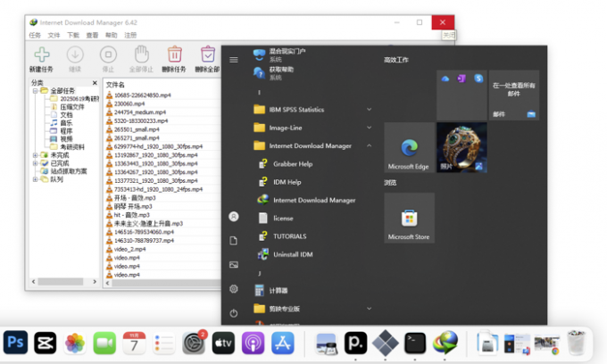
Task: Open the 照片 ring photo tile
Action: point(461,147)
